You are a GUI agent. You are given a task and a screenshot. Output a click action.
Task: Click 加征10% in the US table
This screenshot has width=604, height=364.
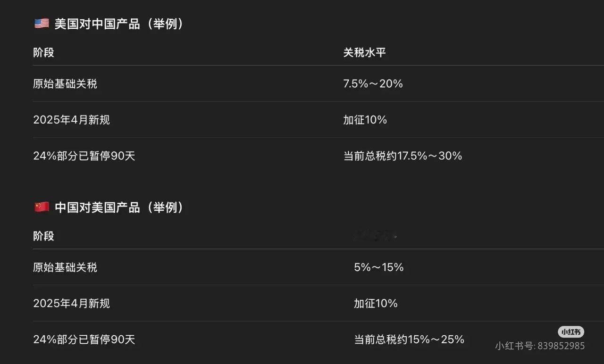pos(365,120)
